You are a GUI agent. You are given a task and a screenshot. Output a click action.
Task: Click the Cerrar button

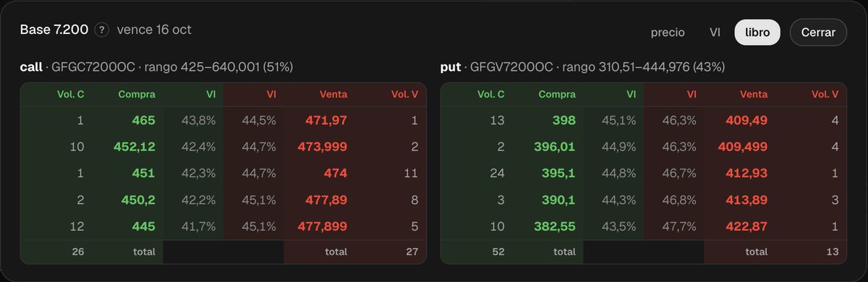(818, 32)
